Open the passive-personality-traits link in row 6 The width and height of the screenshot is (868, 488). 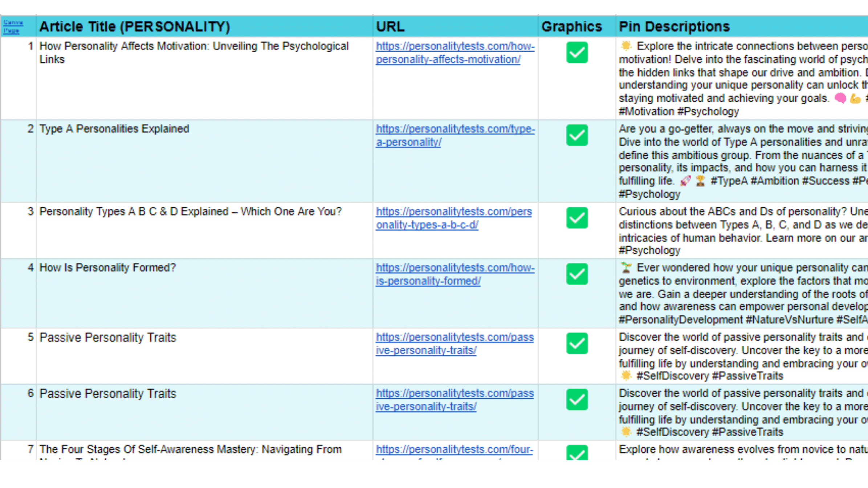(454, 394)
